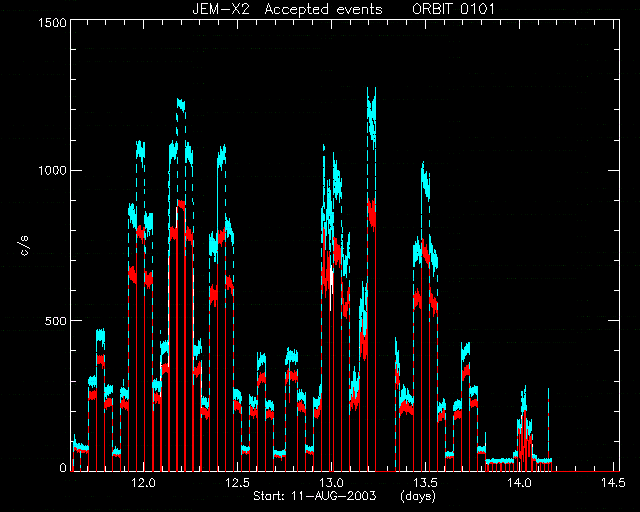640x512 pixels.
Task: Click the cyan peak near day 12.2
Action: (x=181, y=105)
